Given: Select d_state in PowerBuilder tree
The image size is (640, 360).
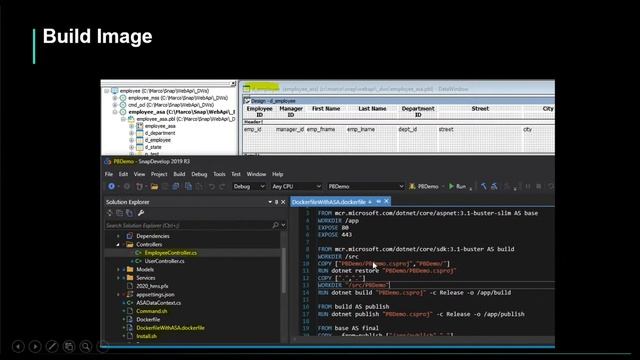Looking at the screenshot, I should click(153, 147).
